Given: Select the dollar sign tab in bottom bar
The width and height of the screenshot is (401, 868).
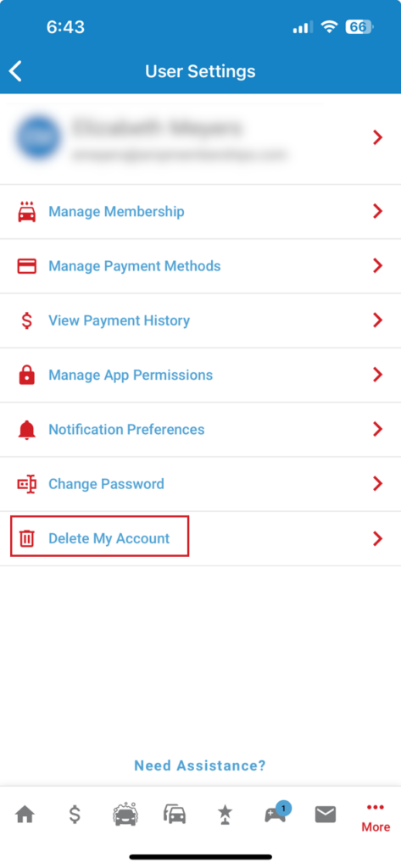Looking at the screenshot, I should point(75,815).
